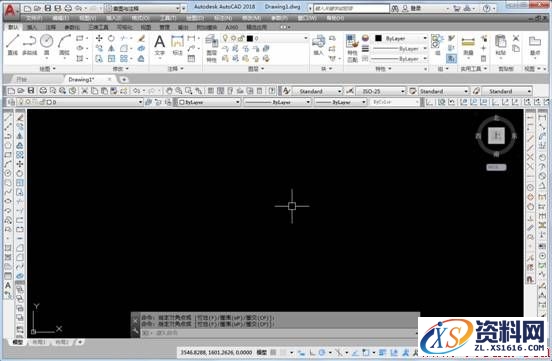Select the Line (直线) draw tool
Screen dimensions: 552x361
[12, 44]
